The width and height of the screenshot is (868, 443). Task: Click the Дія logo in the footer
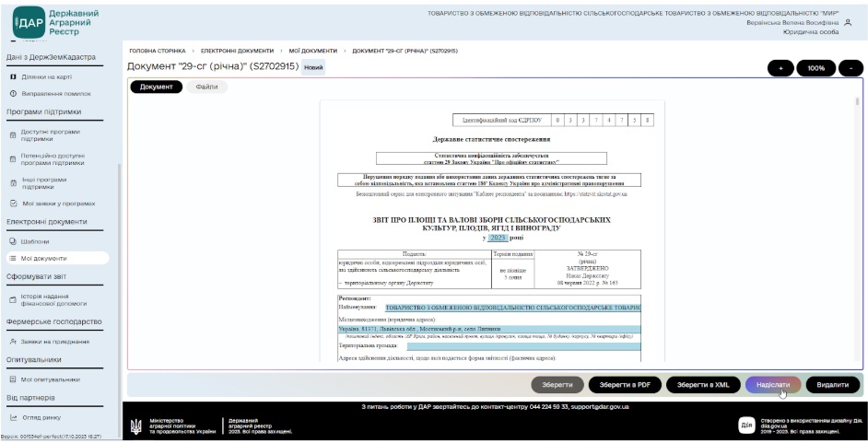point(746,425)
